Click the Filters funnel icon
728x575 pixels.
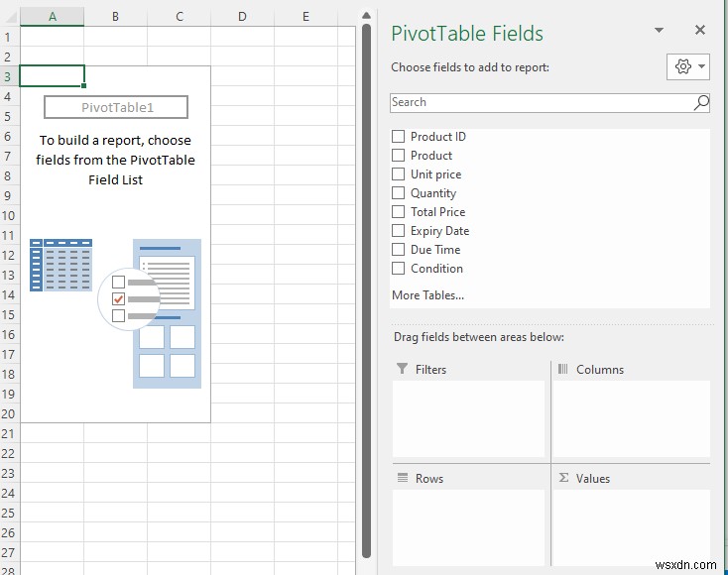[x=402, y=369]
